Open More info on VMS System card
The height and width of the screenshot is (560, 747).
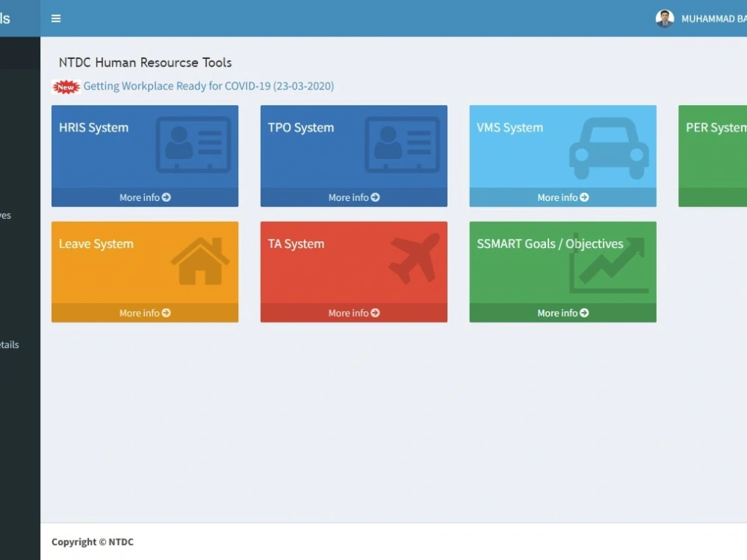(x=562, y=197)
